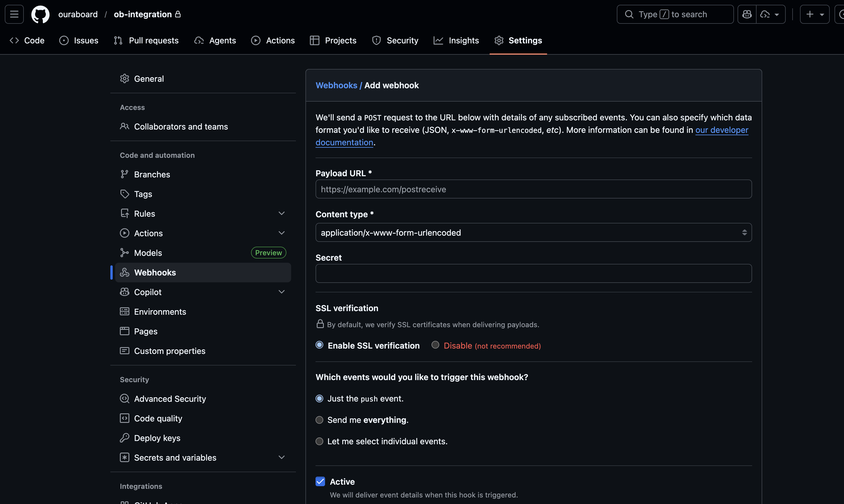Click the ouraboard owner link

point(78,14)
